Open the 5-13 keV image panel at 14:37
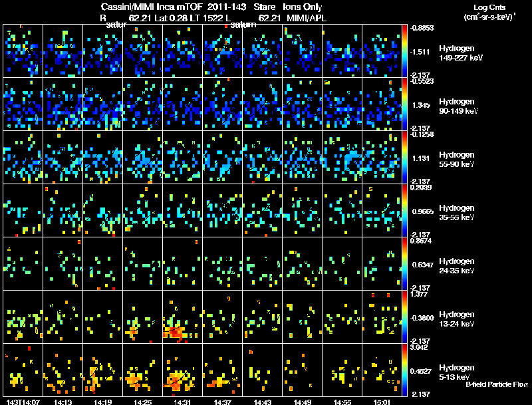 pyautogui.click(x=223, y=370)
